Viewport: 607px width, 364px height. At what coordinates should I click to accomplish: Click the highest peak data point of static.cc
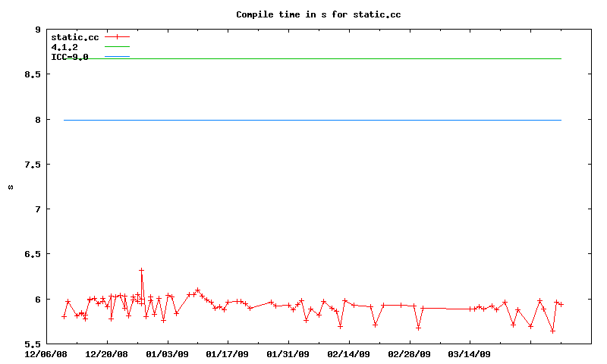tap(141, 270)
